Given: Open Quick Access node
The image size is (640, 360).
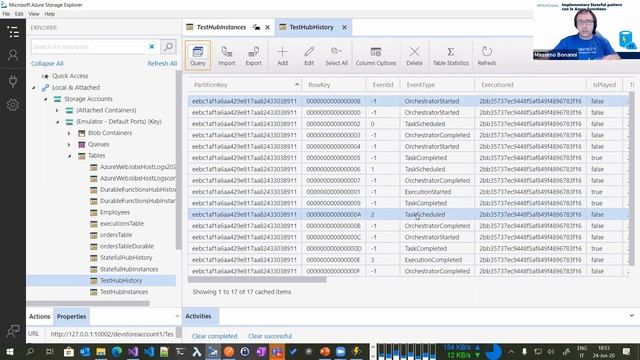Looking at the screenshot, I should [x=70, y=76].
